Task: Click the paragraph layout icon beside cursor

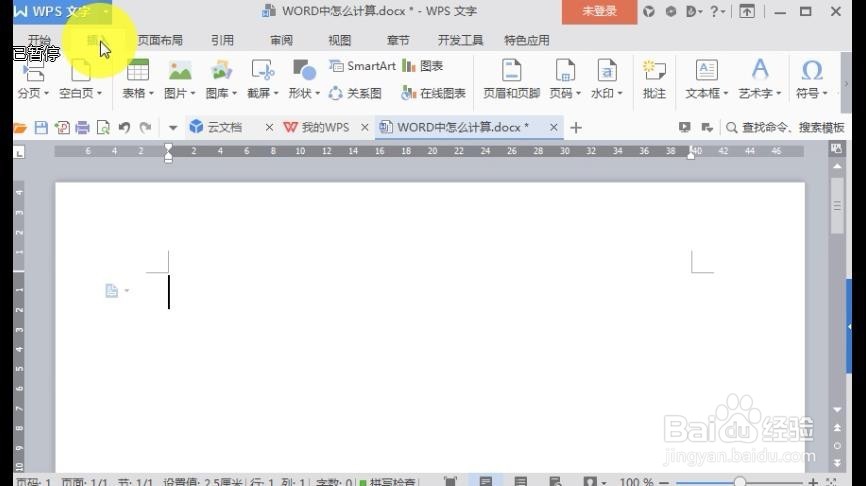Action: [x=112, y=290]
